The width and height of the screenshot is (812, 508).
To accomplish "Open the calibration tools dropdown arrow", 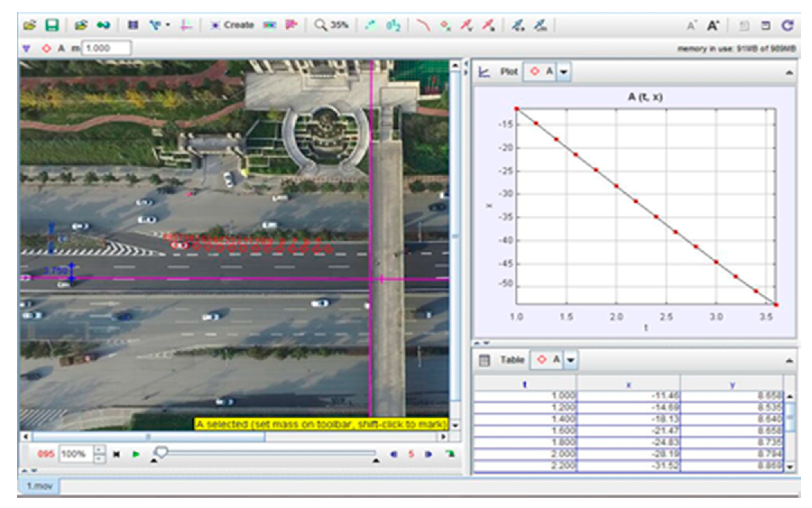I will point(168,25).
